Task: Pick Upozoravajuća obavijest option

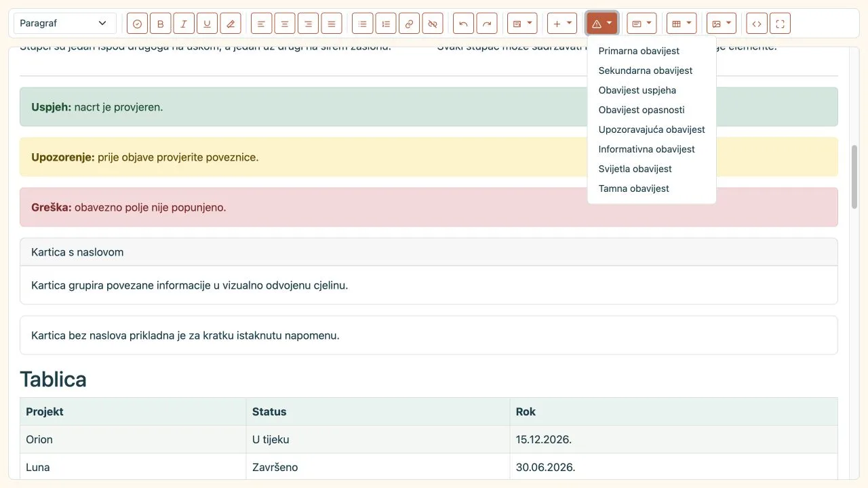Action: point(652,129)
